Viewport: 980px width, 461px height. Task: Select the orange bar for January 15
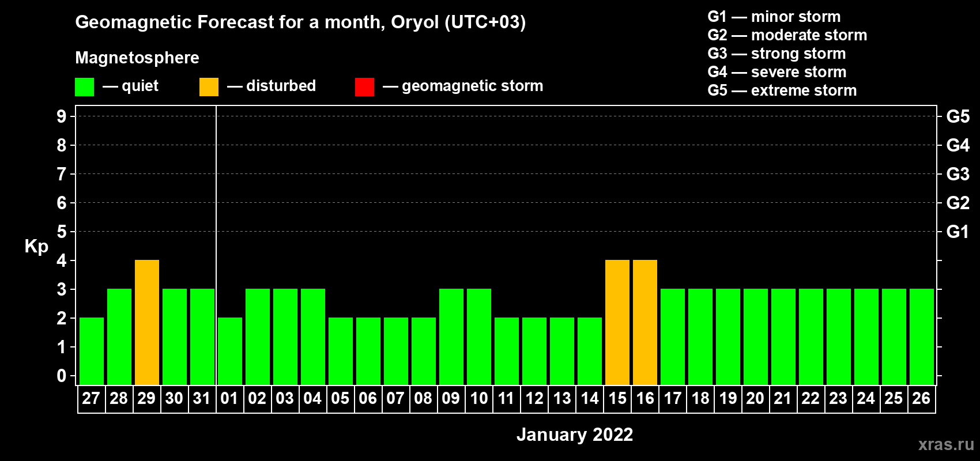(x=617, y=323)
